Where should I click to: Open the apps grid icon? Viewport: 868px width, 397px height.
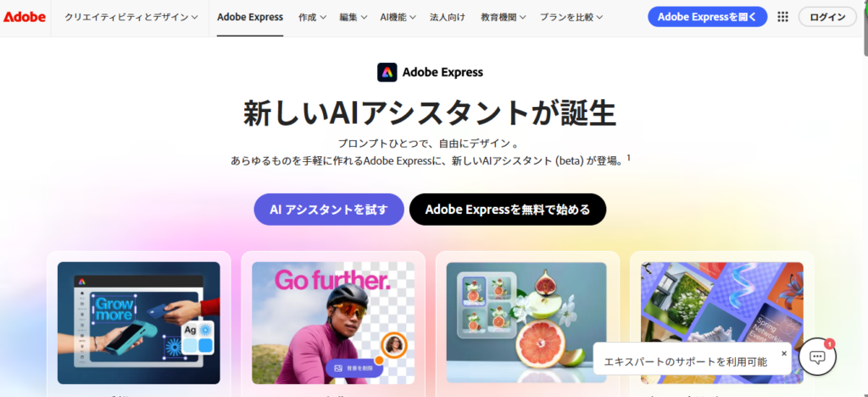(782, 17)
